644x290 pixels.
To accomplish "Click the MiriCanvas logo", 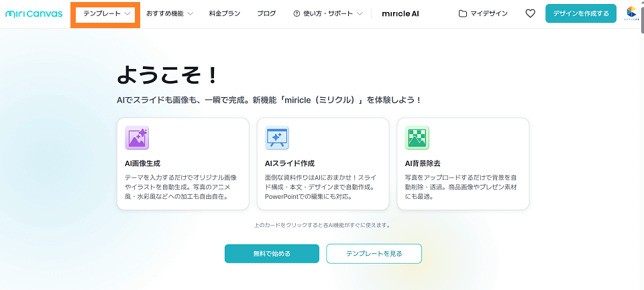I will (34, 13).
